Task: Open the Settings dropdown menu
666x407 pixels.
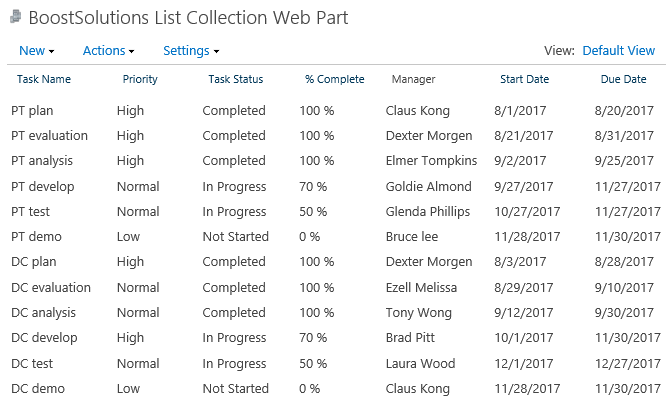Action: click(191, 51)
